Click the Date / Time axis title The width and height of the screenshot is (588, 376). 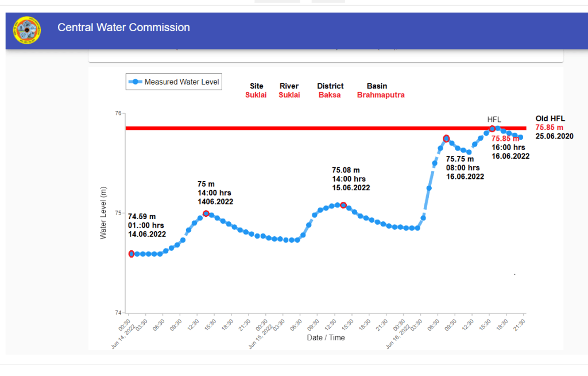tap(326, 337)
